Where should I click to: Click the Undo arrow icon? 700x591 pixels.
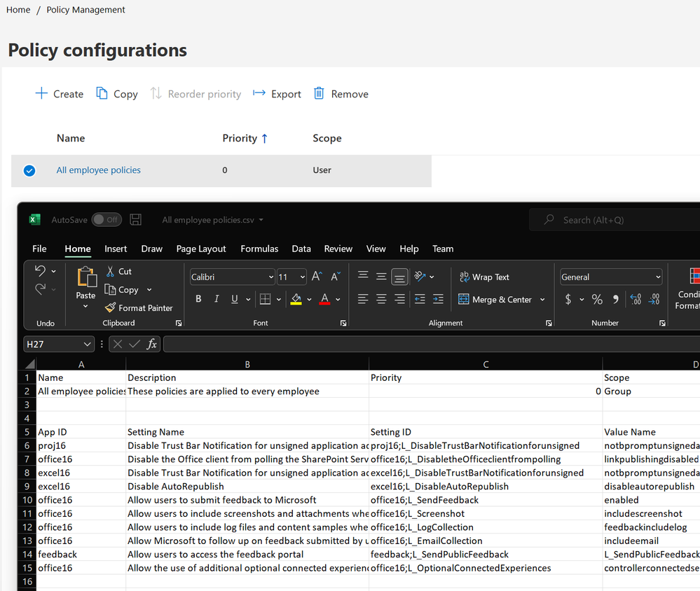[40, 271]
